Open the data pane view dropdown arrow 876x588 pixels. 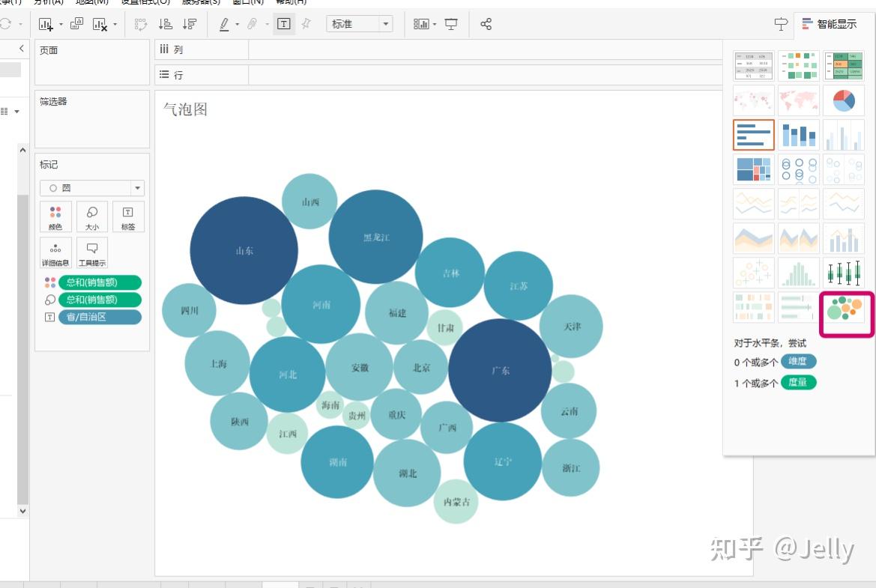pyautogui.click(x=16, y=112)
